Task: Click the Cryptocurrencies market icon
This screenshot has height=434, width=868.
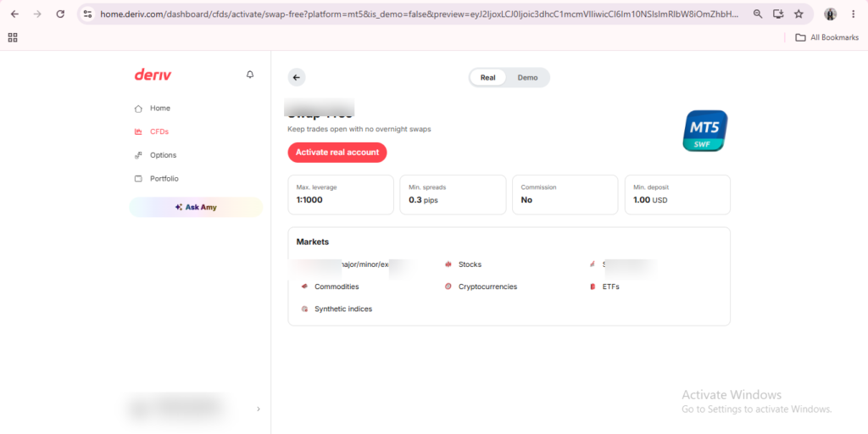Action: pyautogui.click(x=448, y=287)
